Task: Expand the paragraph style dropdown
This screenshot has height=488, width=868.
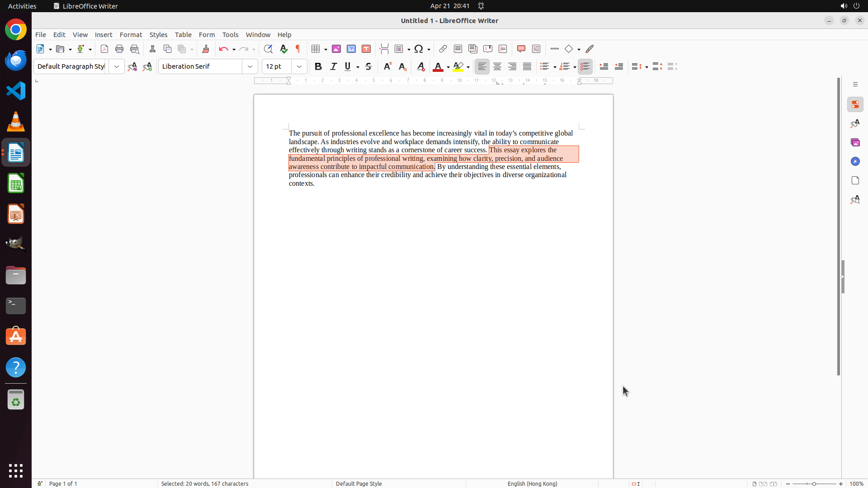Action: 117,66
